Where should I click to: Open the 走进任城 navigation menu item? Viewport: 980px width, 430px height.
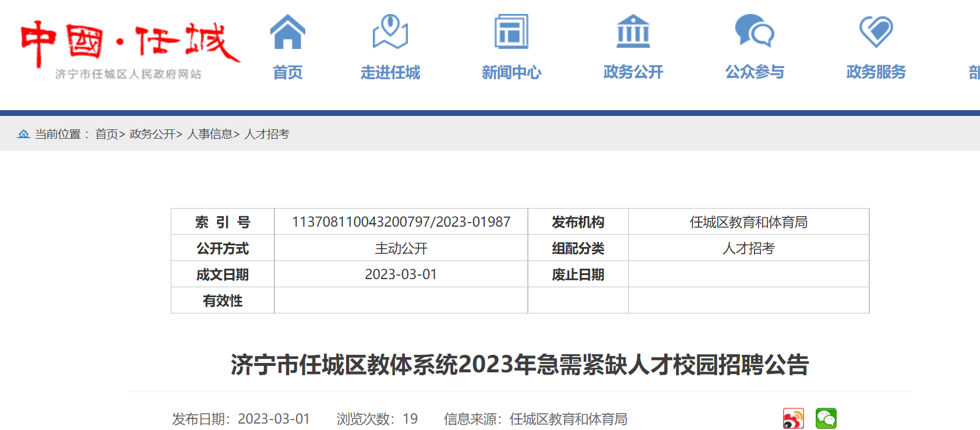click(390, 72)
